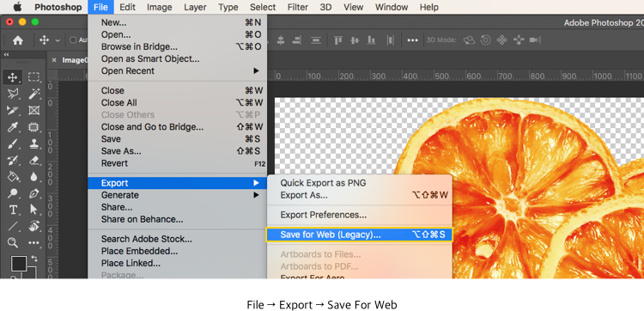Choose Browse in Bridge...

pyautogui.click(x=178, y=46)
